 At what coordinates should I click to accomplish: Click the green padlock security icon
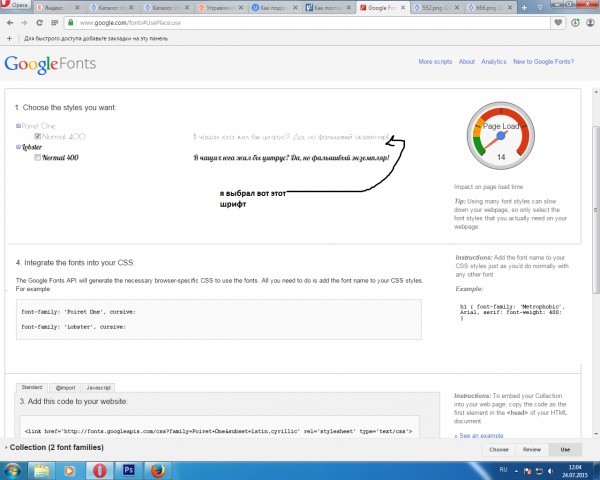click(70, 23)
